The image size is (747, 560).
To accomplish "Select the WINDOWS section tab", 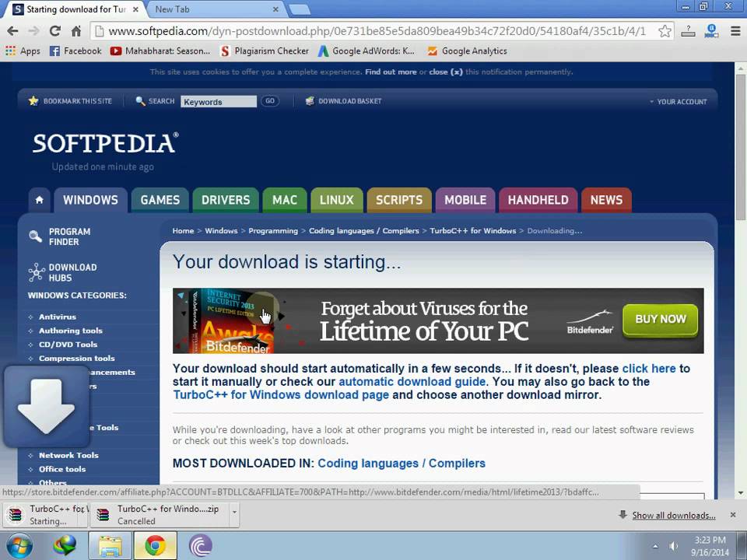I will [90, 200].
